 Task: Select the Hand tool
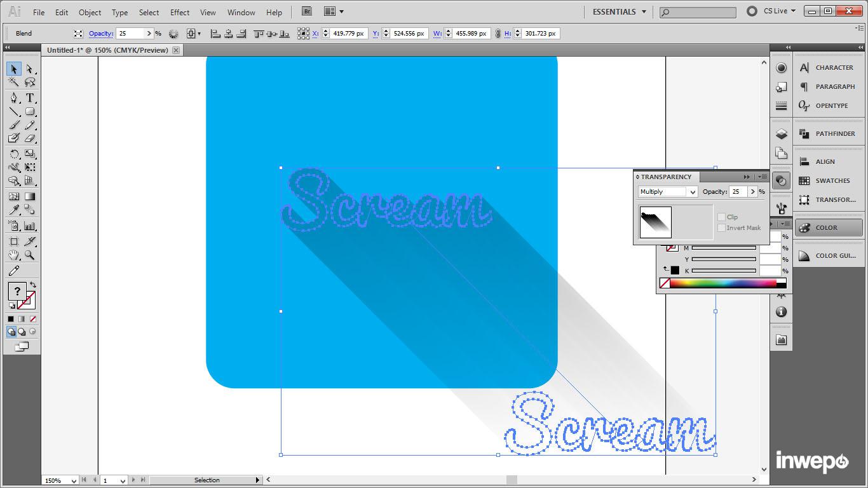tap(13, 255)
